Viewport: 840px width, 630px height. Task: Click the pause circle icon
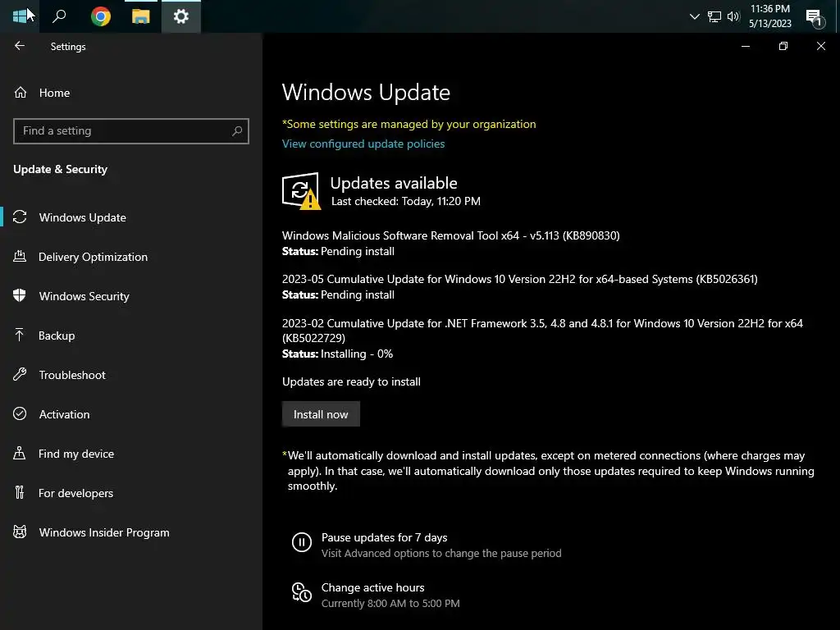click(x=302, y=542)
